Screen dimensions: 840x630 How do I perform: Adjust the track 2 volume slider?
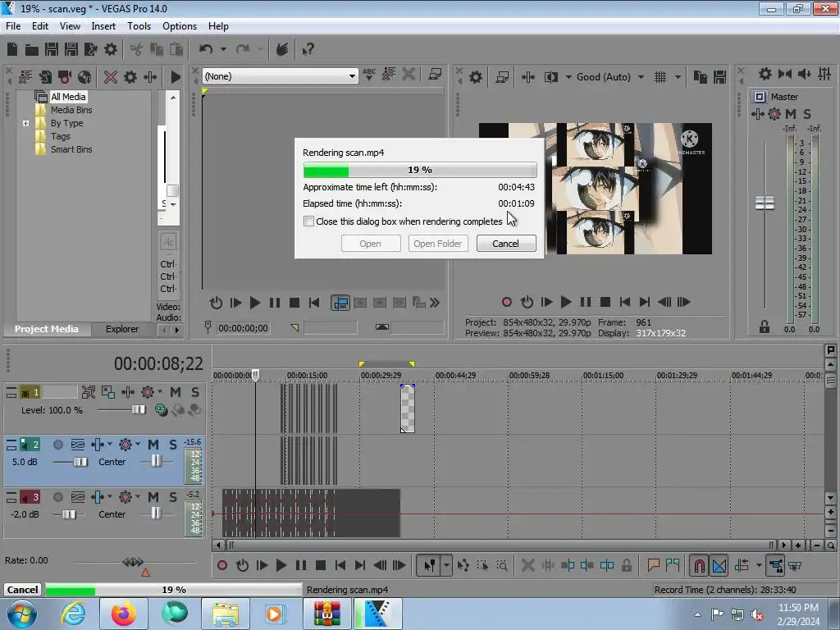80,462
